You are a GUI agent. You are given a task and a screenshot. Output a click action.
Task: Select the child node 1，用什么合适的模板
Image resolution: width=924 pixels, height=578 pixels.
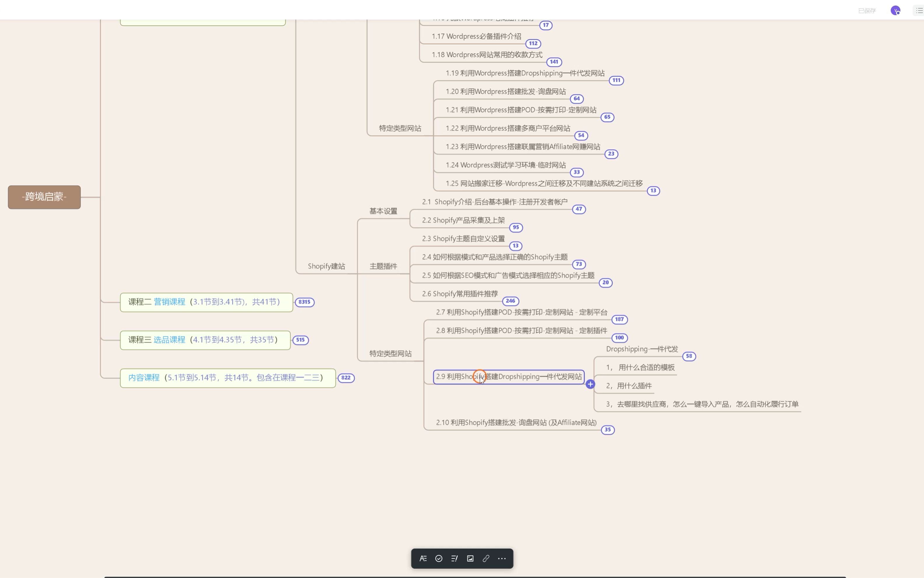pyautogui.click(x=640, y=367)
